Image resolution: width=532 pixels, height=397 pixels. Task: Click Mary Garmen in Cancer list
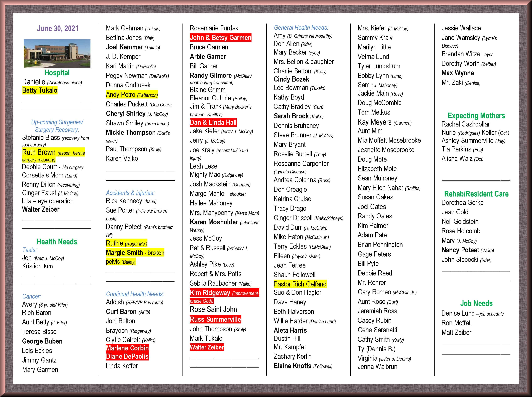(x=40, y=370)
